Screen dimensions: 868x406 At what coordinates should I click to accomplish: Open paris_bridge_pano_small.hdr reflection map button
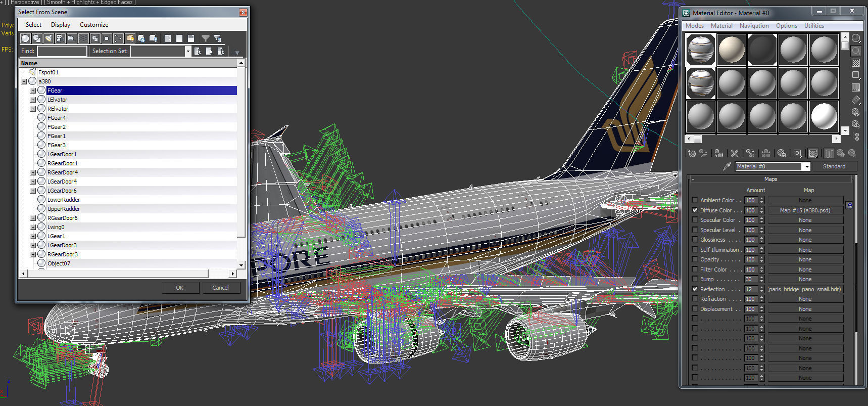[x=805, y=289]
